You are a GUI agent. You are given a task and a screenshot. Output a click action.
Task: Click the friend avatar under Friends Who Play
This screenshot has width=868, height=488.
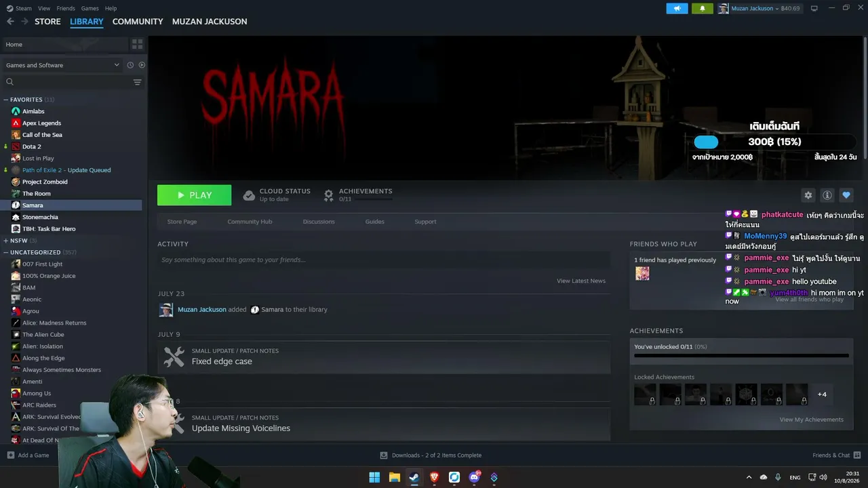pyautogui.click(x=642, y=273)
